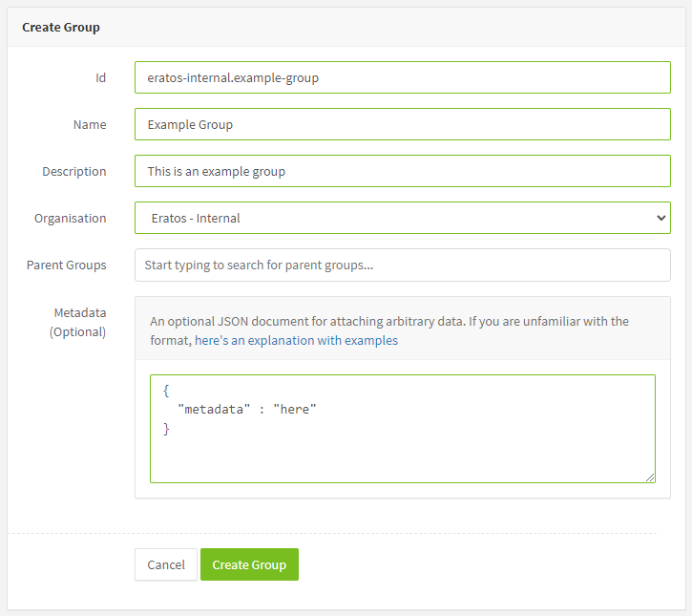This screenshot has height=616, width=692.
Task: Click the Create Group panel heading
Action: pyautogui.click(x=61, y=28)
